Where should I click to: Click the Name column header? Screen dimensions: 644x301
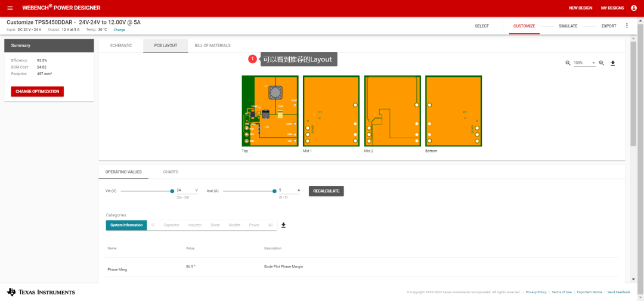(x=112, y=249)
